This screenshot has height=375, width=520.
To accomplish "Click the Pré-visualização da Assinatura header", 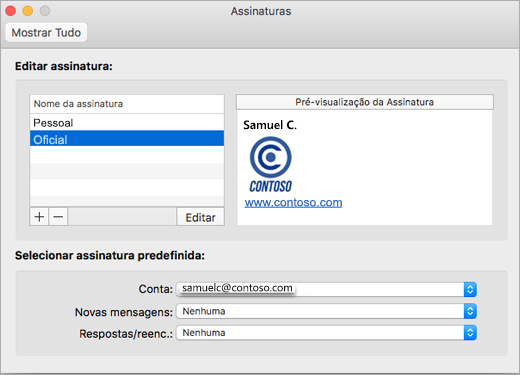I will (x=365, y=102).
